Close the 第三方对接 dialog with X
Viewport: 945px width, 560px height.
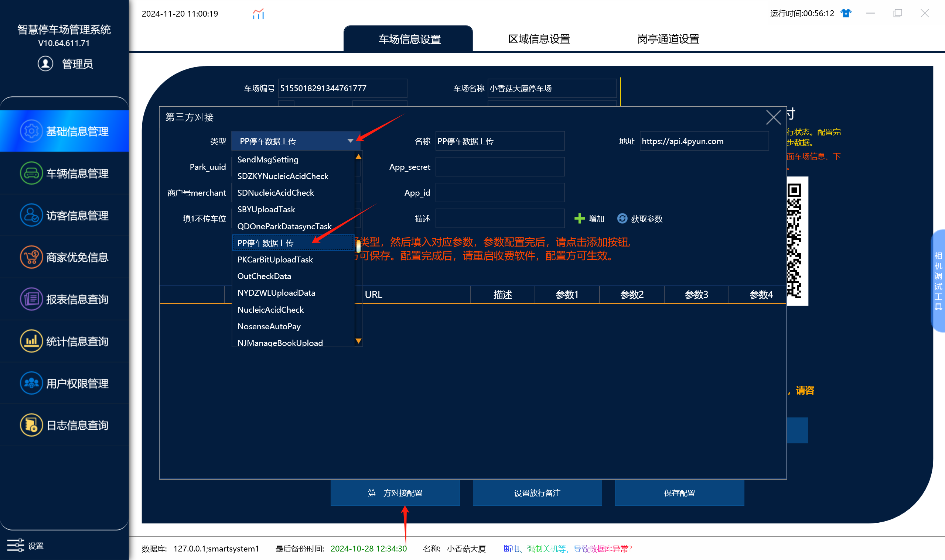773,117
